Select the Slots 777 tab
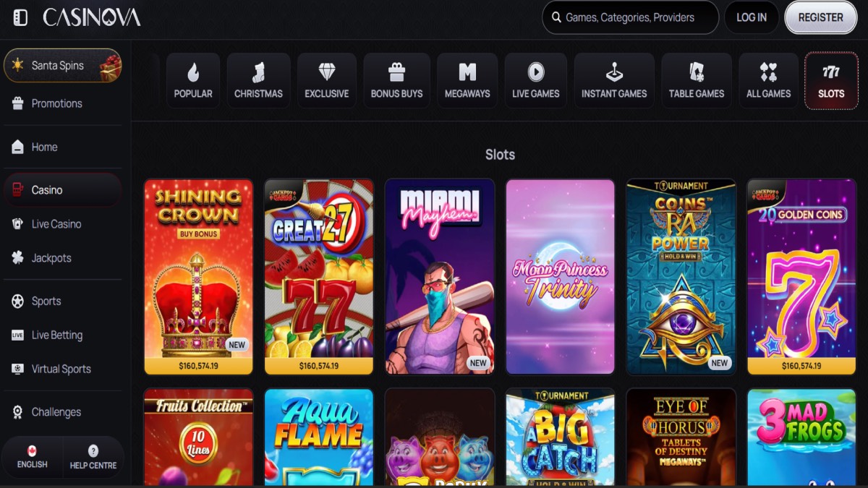 point(831,81)
